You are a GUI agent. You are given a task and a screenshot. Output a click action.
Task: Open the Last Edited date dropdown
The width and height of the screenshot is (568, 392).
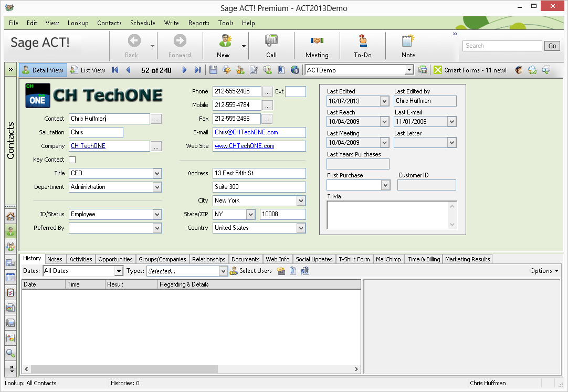click(385, 101)
